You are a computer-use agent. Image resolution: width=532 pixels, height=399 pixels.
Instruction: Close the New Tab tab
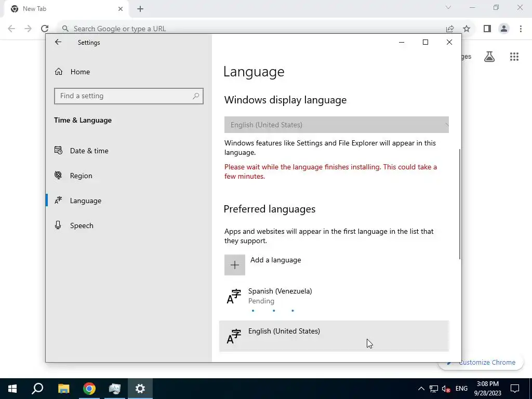121,9
